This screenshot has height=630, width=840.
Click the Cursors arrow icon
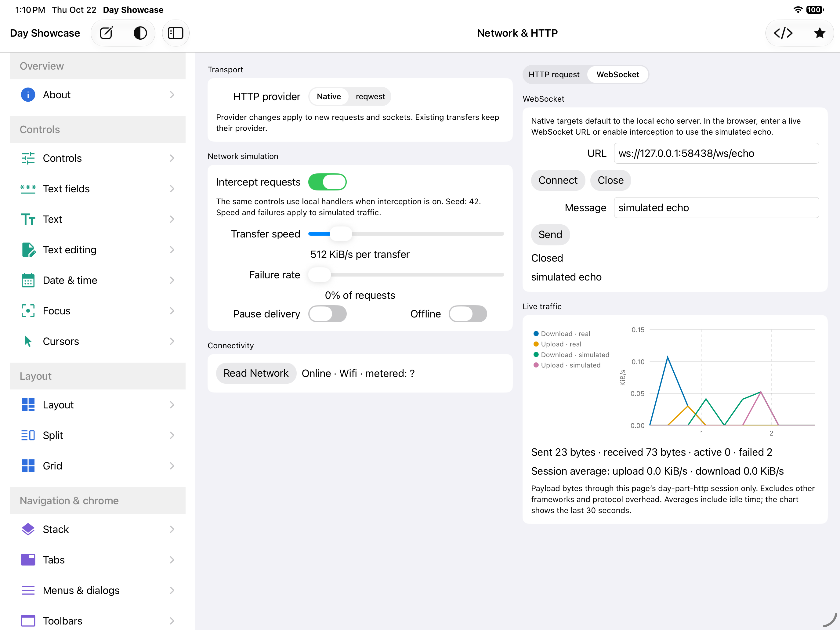click(28, 341)
